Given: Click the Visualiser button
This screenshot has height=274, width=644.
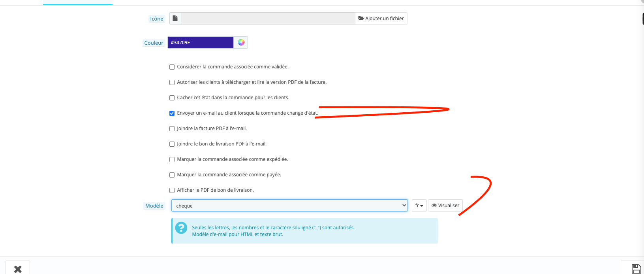Looking at the screenshot, I should point(445,206).
